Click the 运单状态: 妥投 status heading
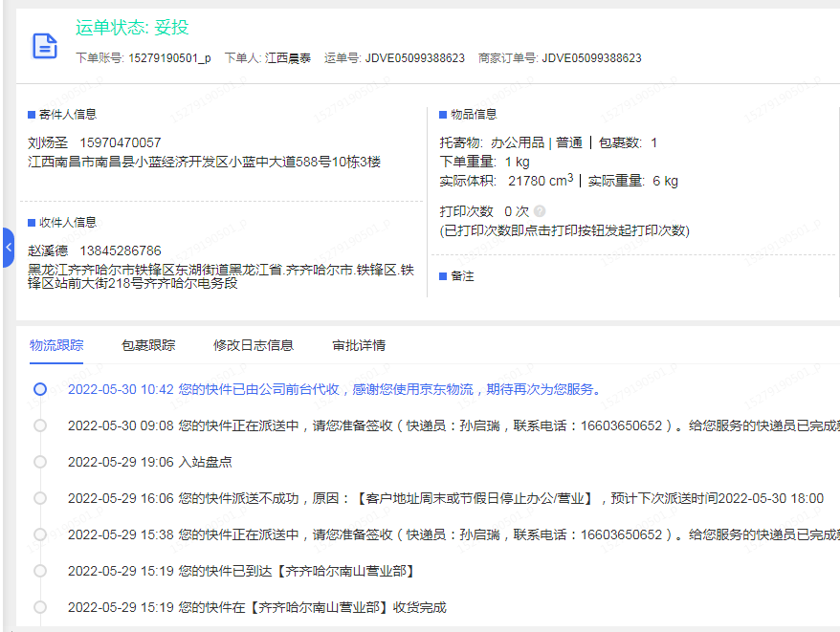This screenshot has height=632, width=840. click(132, 28)
